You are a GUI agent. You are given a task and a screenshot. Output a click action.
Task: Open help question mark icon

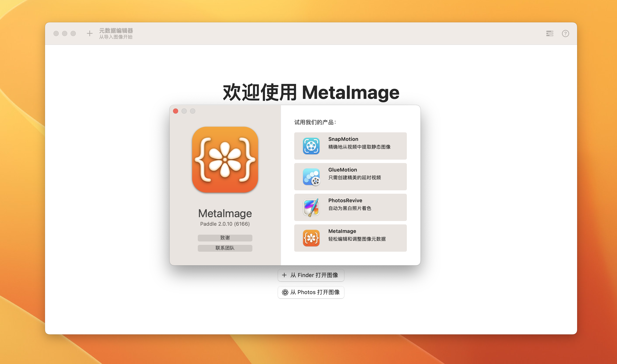(565, 33)
